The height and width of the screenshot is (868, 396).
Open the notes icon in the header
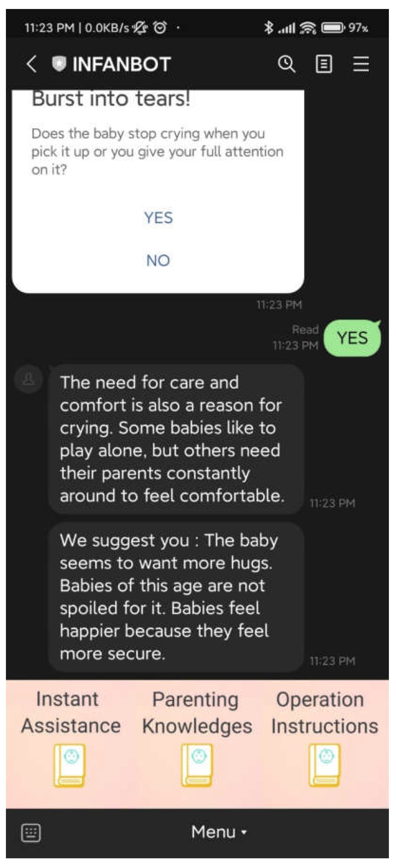pos(323,64)
